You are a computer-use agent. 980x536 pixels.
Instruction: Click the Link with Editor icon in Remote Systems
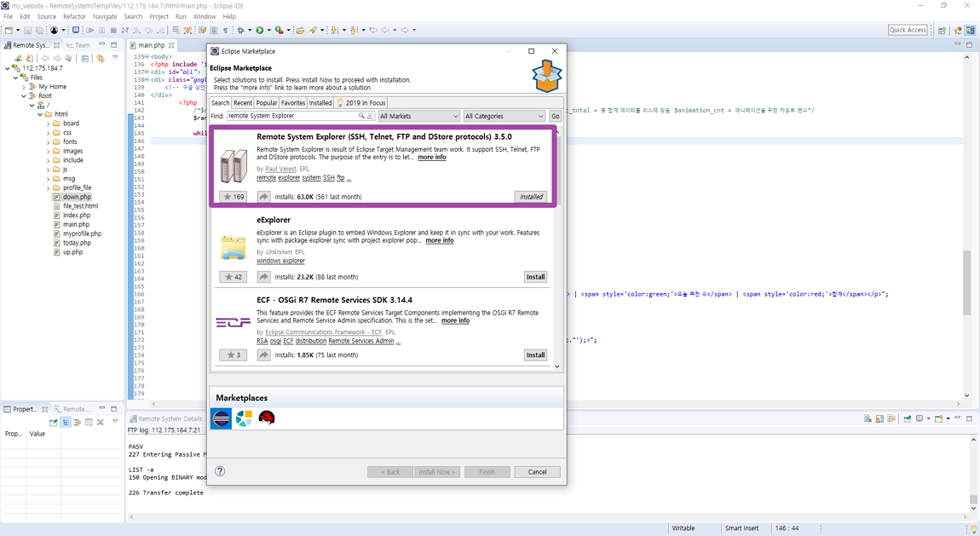coord(101,58)
